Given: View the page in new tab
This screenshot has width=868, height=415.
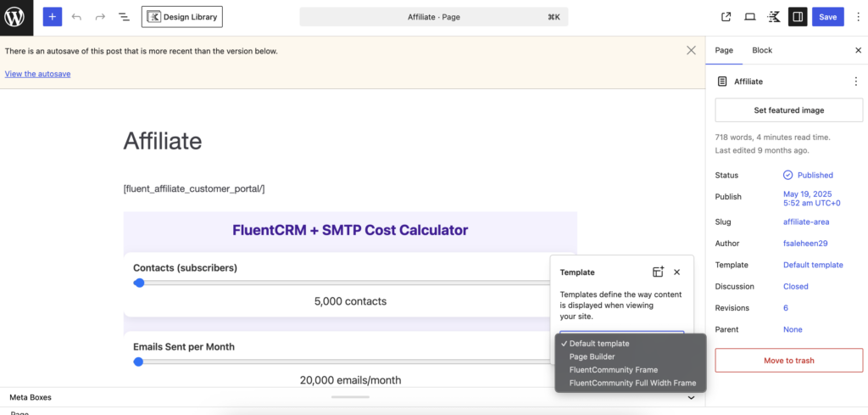Looking at the screenshot, I should tap(726, 17).
